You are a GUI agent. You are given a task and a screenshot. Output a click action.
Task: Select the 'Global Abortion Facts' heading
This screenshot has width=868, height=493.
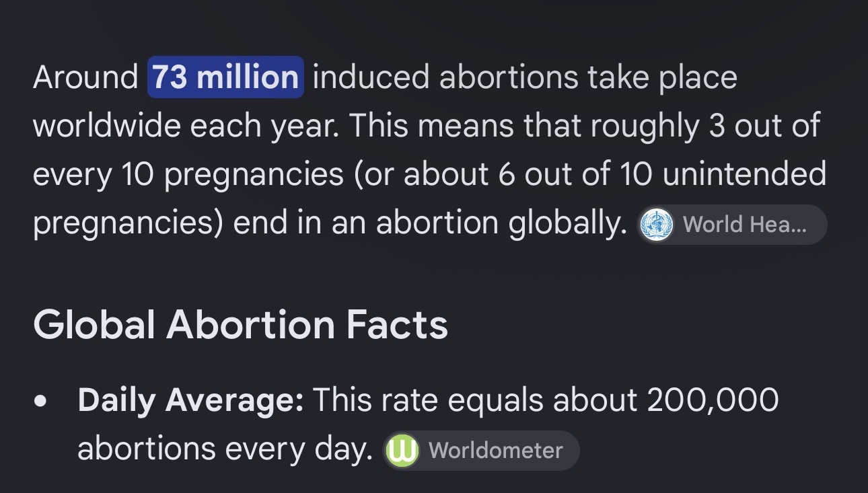(x=240, y=325)
